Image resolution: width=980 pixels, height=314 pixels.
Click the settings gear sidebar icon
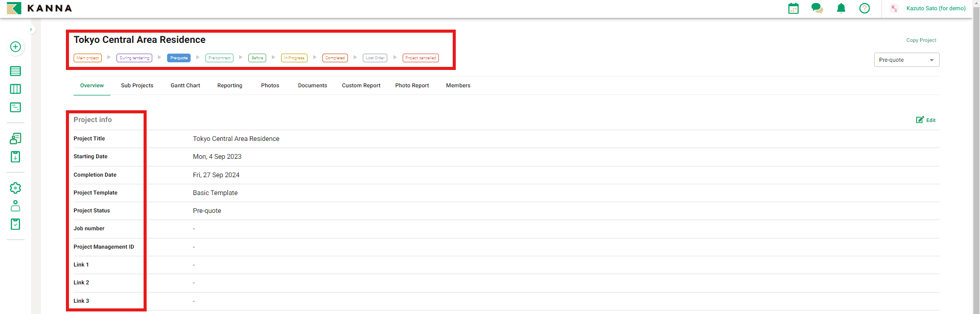(15, 188)
